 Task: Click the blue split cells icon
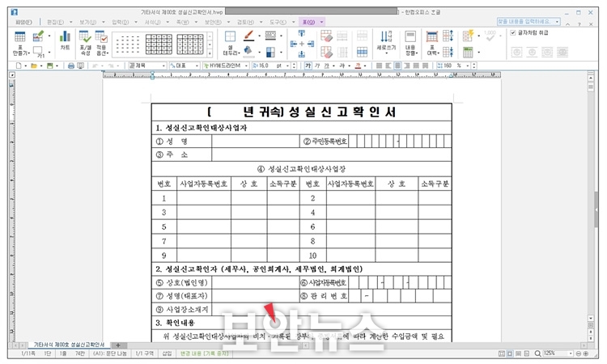click(362, 52)
